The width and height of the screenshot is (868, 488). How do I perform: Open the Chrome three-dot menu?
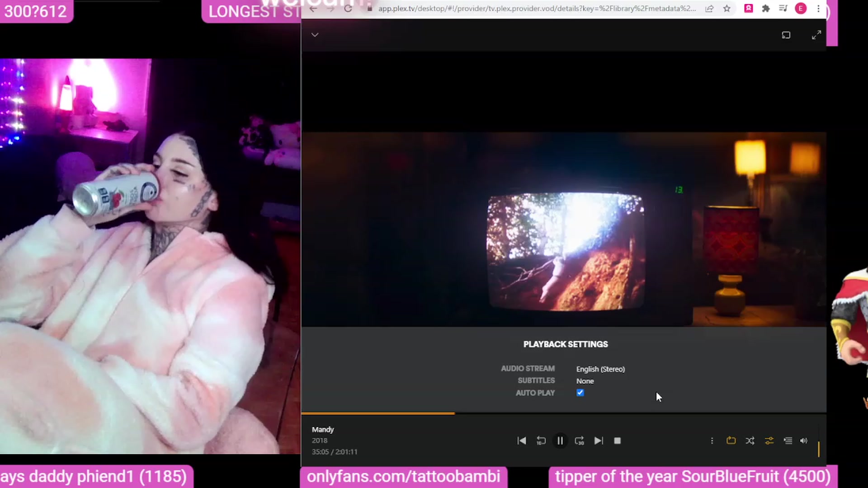(x=818, y=8)
